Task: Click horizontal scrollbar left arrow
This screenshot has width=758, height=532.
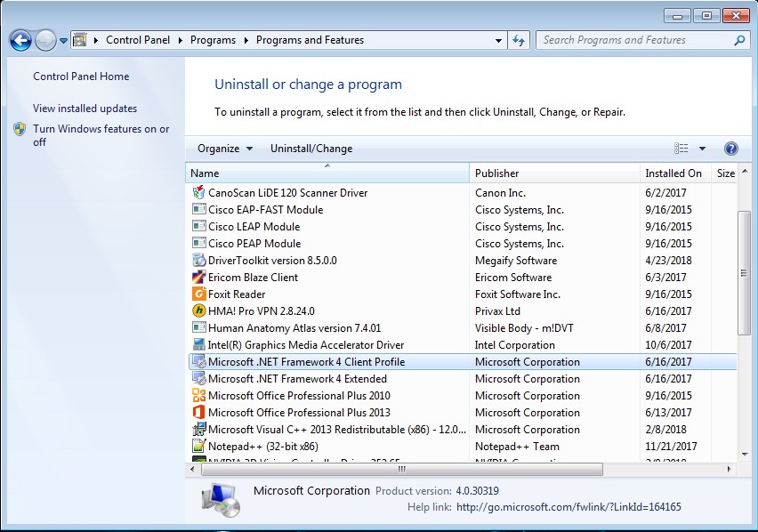Action: (x=192, y=469)
